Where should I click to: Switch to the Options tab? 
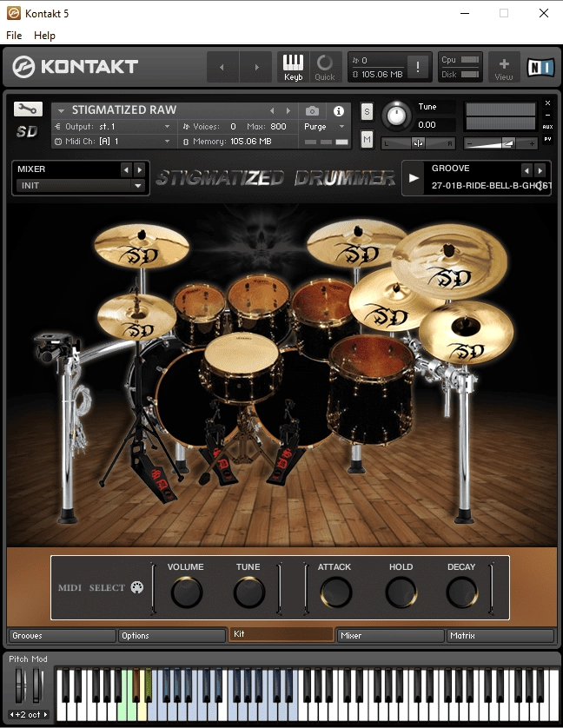point(171,636)
